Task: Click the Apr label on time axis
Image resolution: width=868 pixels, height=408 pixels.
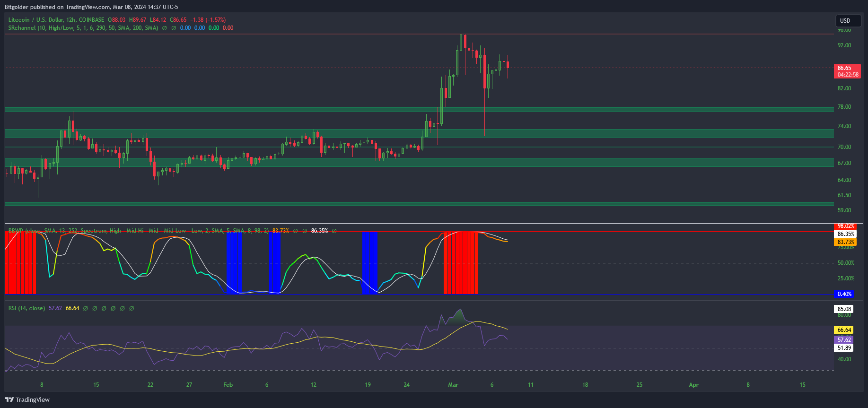Action: [x=693, y=385]
